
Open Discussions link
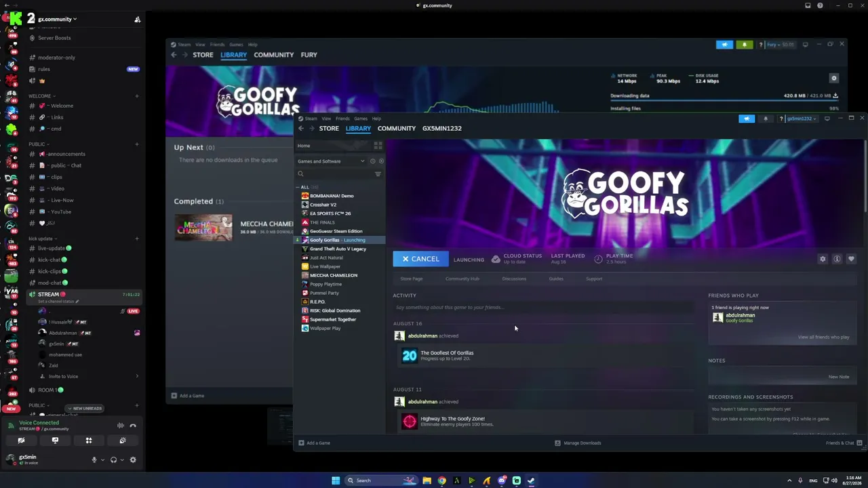[x=514, y=279]
